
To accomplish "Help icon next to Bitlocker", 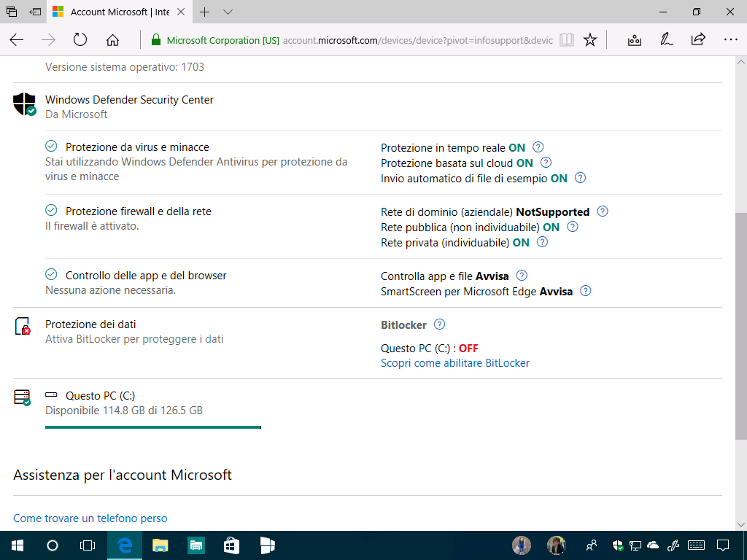I will [439, 324].
